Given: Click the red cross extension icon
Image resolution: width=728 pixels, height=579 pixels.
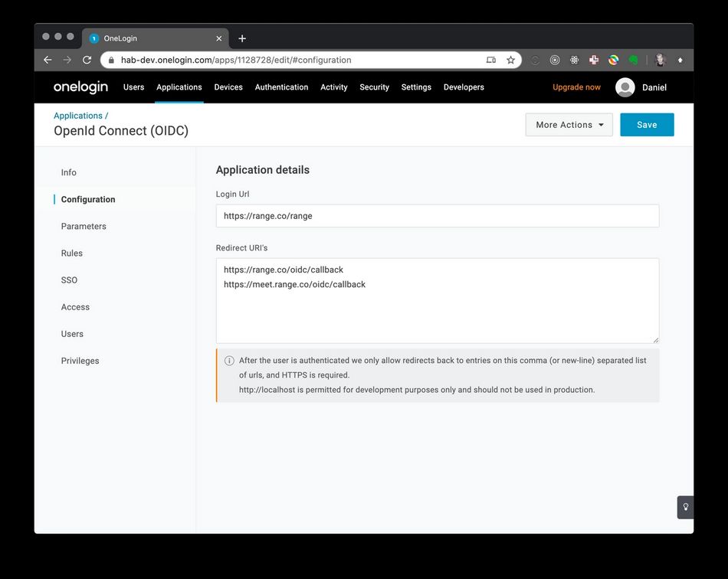Looking at the screenshot, I should 594,60.
